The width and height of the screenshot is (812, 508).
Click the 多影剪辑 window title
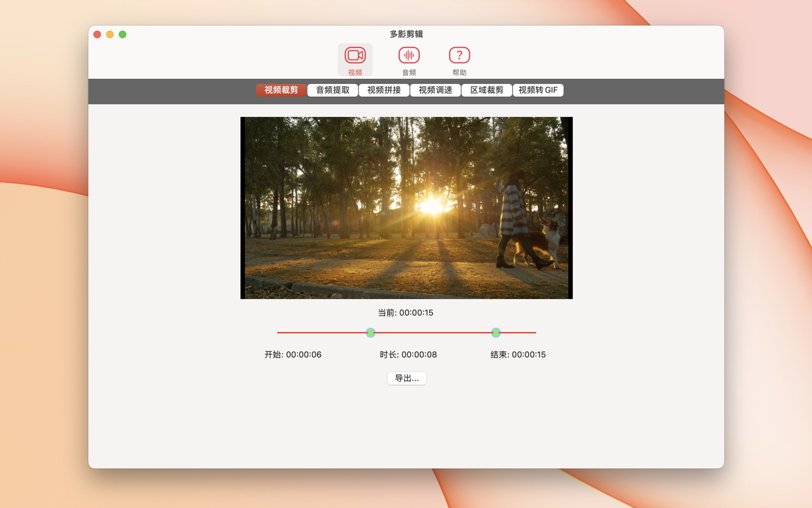406,34
